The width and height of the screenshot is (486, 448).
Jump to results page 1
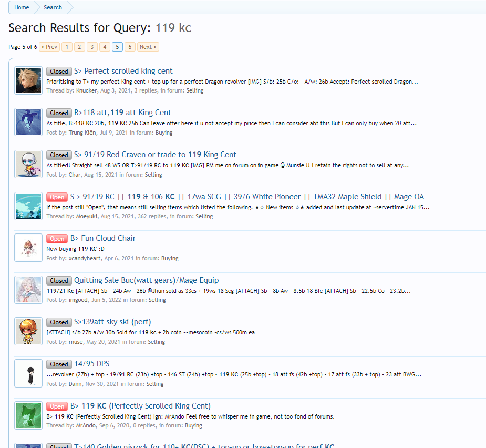[67, 47]
